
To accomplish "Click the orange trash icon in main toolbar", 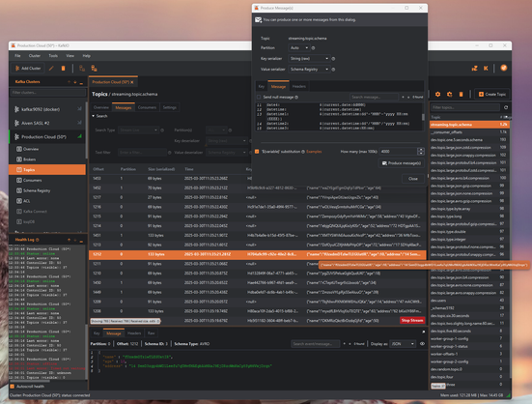I will 63,69.
